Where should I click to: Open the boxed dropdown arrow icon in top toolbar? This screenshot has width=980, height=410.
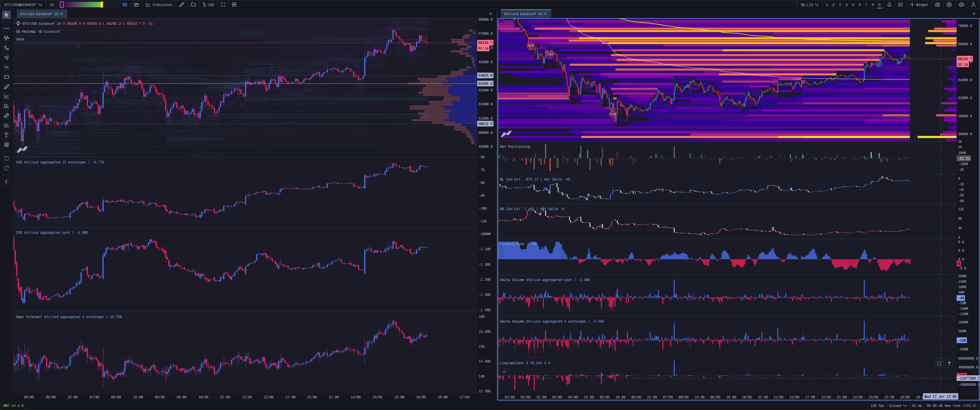[234, 5]
